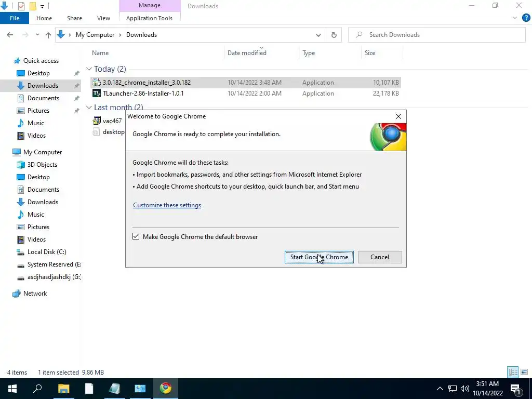Screen dimensions: 532x399
Task: Select the Manage contextual tab
Action: coord(149,5)
